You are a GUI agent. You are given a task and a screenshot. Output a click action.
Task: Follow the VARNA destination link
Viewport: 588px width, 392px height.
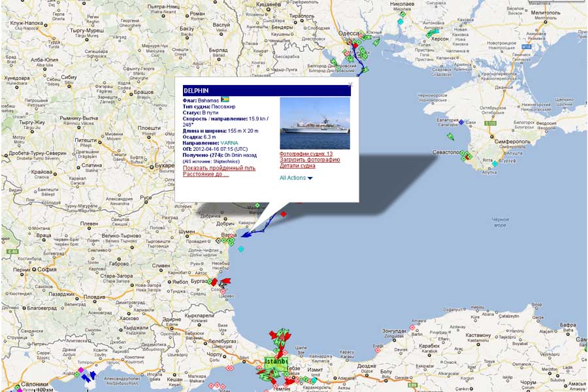click(229, 142)
